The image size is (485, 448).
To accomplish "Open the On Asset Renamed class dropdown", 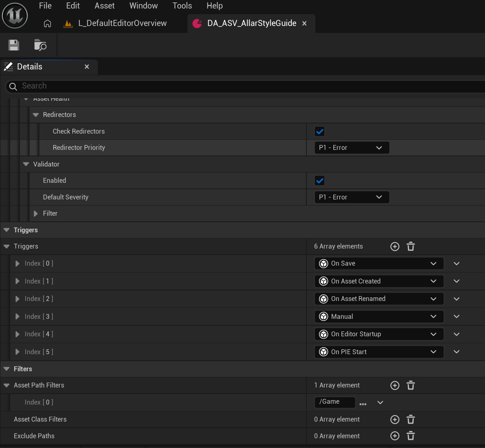I will click(379, 299).
